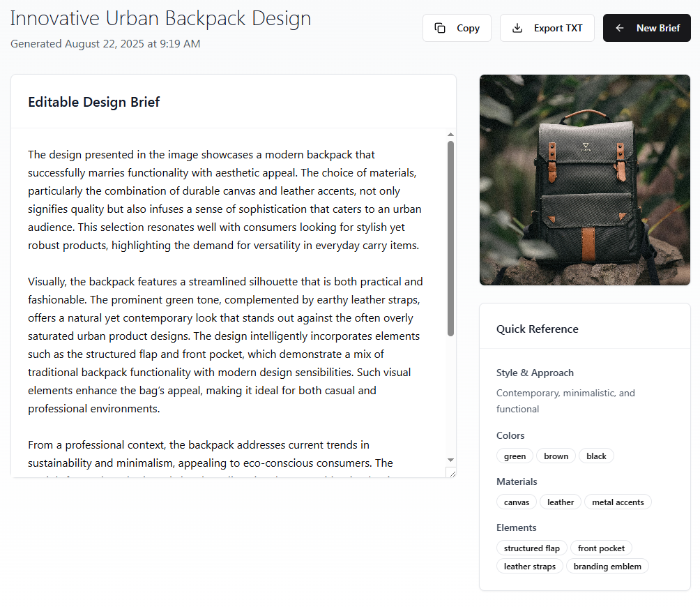Viewport: 700px width, 607px height.
Task: Click the Copy button
Action: 457,28
